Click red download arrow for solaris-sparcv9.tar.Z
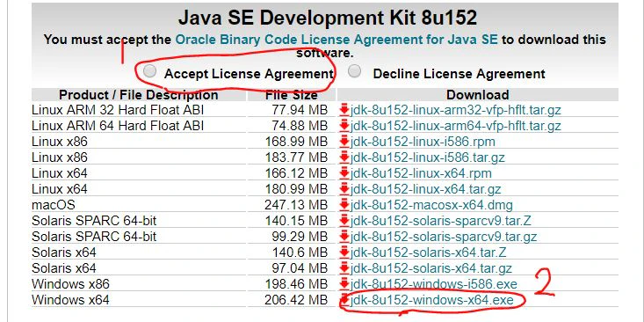 (344, 221)
